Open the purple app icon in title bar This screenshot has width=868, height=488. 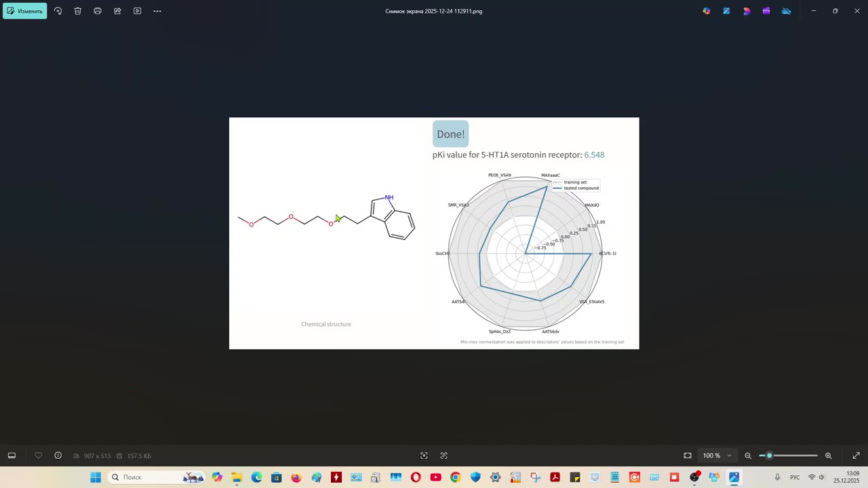coord(766,11)
